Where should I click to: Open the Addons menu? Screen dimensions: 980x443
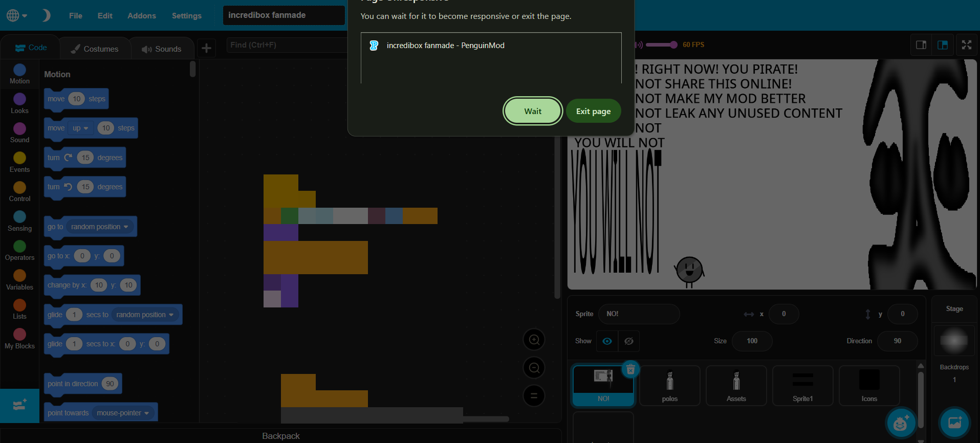142,16
